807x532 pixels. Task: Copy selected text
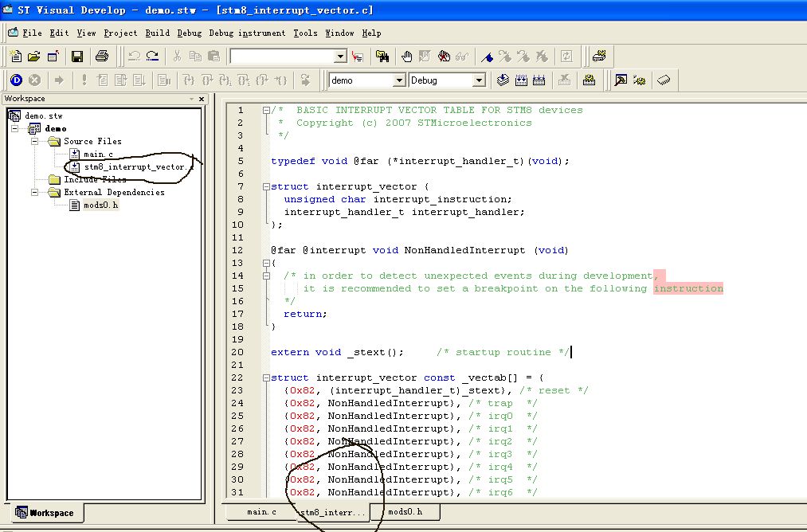(x=195, y=56)
